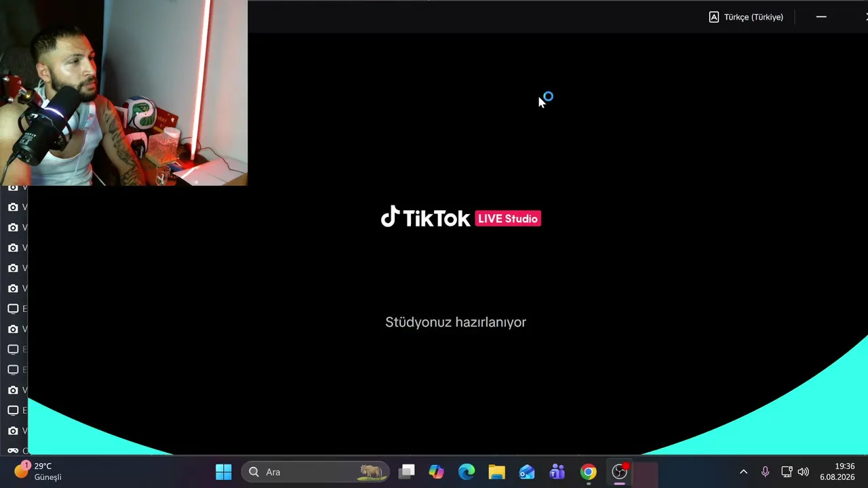
Task: Switch to OBS Studio on the taskbar
Action: [619, 472]
